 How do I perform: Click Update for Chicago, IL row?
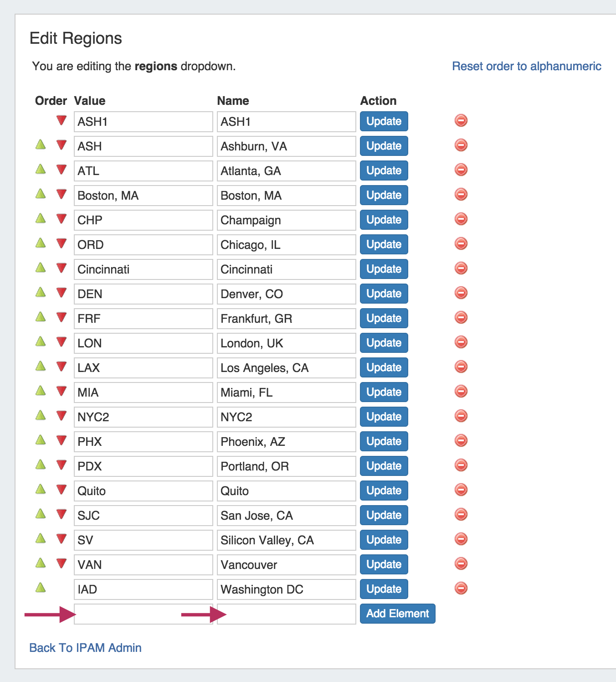[384, 244]
